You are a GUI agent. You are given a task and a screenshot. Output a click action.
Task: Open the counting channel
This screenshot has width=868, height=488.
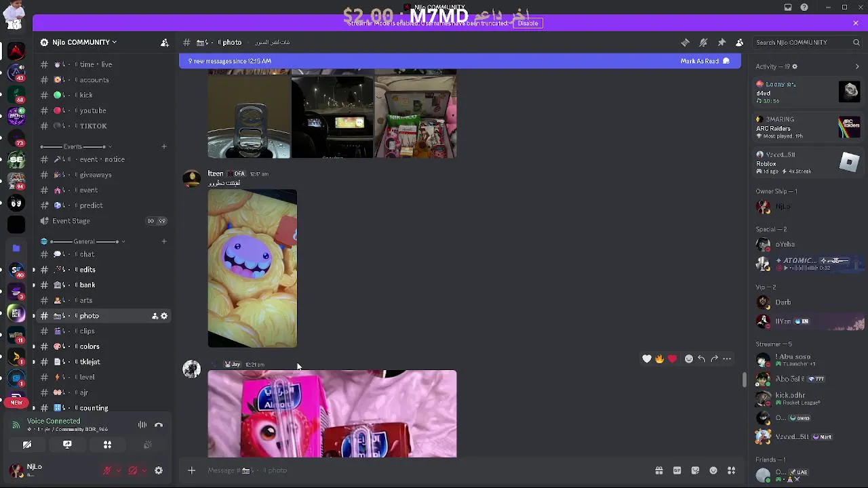103,408
